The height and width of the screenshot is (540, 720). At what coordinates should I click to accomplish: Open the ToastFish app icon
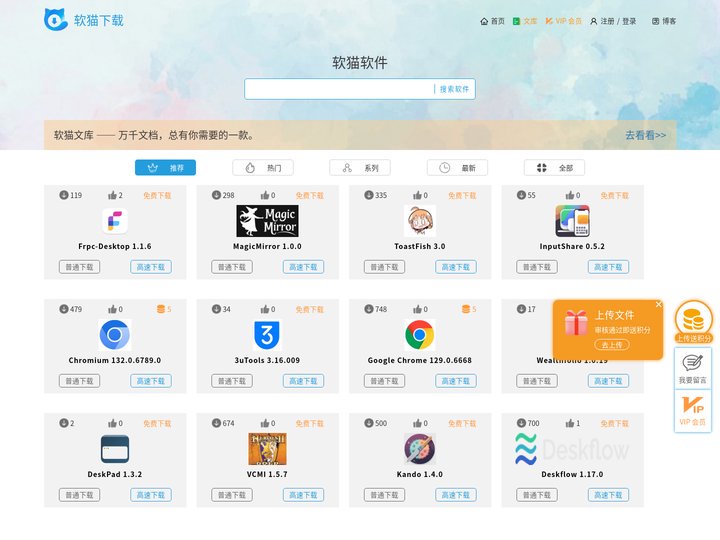pyautogui.click(x=420, y=221)
